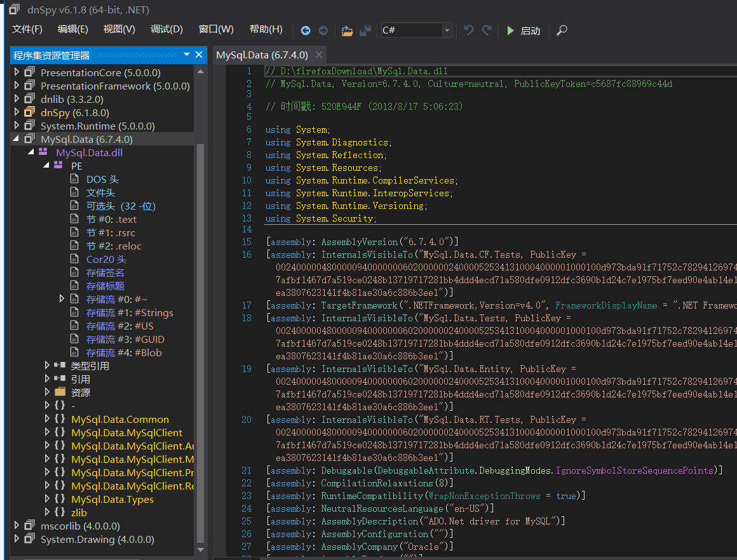Click the open file folder icon
This screenshot has width=737, height=560.
point(347,30)
